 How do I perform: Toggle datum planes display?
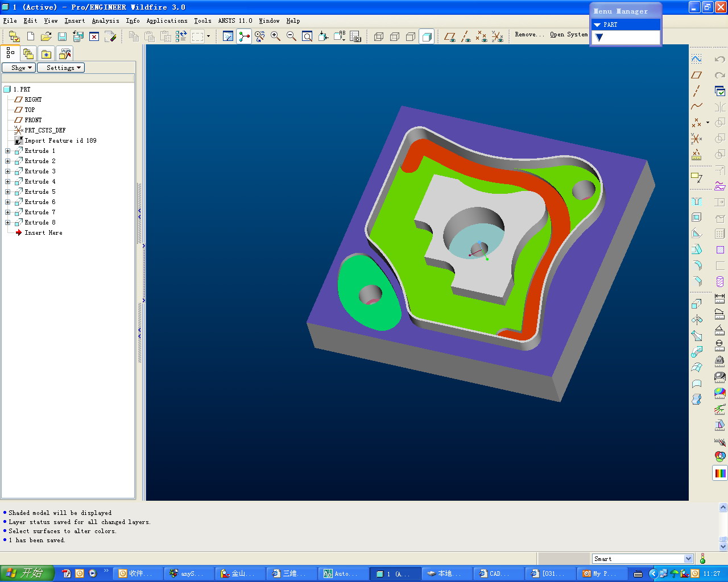pos(450,36)
